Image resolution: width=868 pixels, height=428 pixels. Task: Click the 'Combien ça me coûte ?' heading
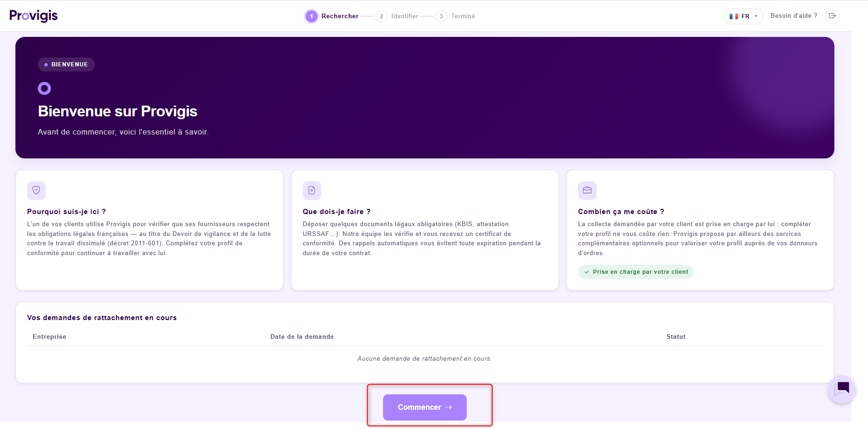click(x=621, y=212)
